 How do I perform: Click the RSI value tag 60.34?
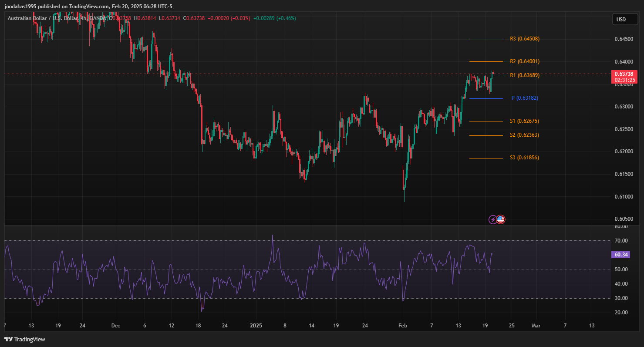[620, 255]
